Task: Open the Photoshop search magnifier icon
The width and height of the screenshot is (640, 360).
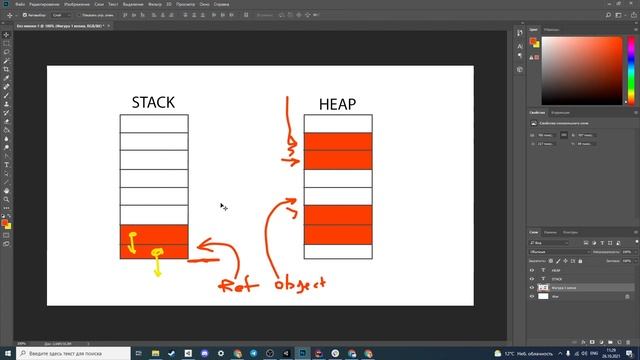Action: [x=608, y=15]
